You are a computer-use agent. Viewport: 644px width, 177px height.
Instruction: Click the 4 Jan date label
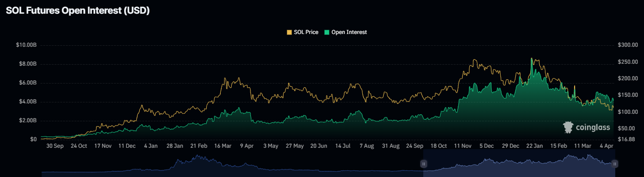pos(151,146)
